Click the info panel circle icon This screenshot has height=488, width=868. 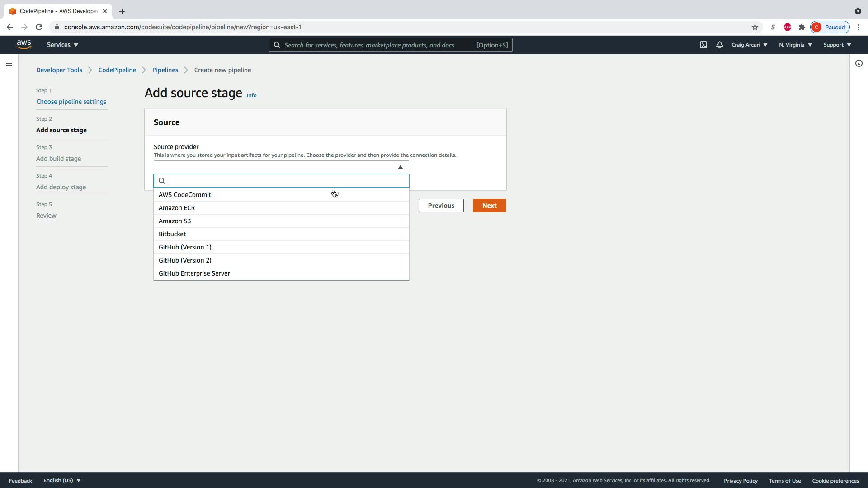(x=859, y=63)
